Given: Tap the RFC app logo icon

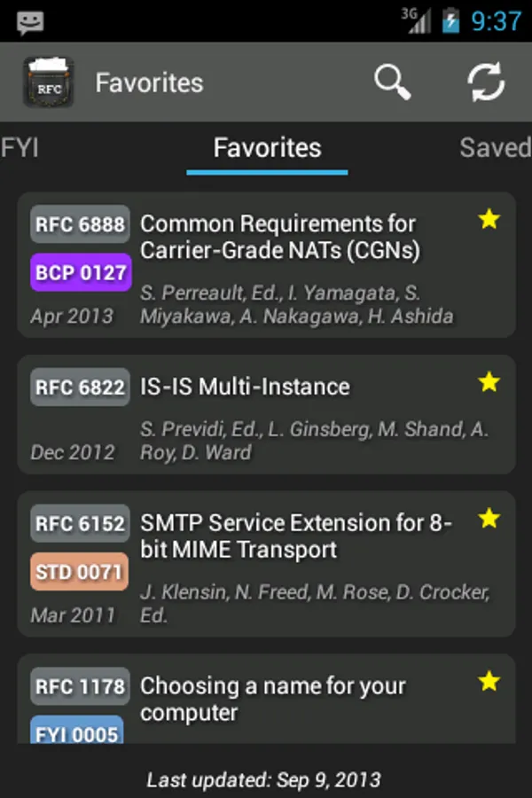Looking at the screenshot, I should (x=49, y=82).
